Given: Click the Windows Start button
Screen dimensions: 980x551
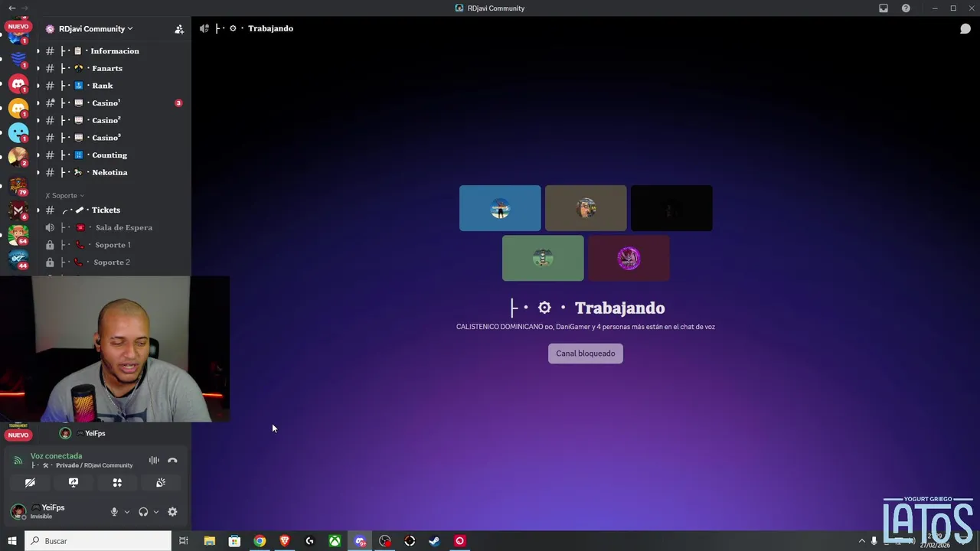Looking at the screenshot, I should [11, 541].
